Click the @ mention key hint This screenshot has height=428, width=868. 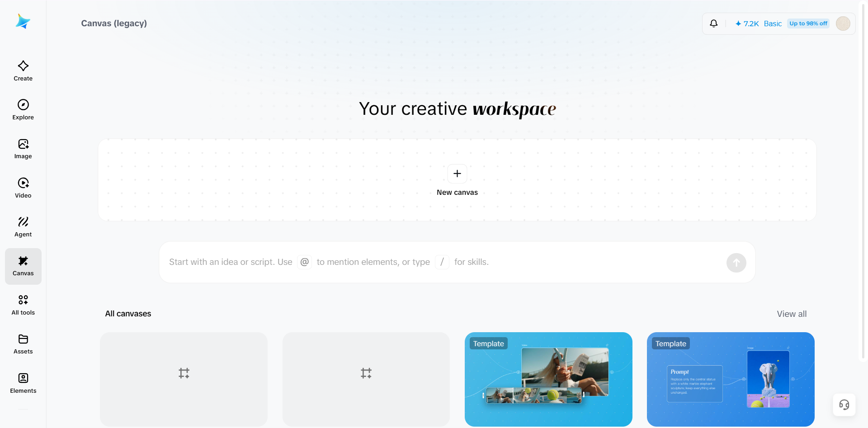tap(305, 262)
